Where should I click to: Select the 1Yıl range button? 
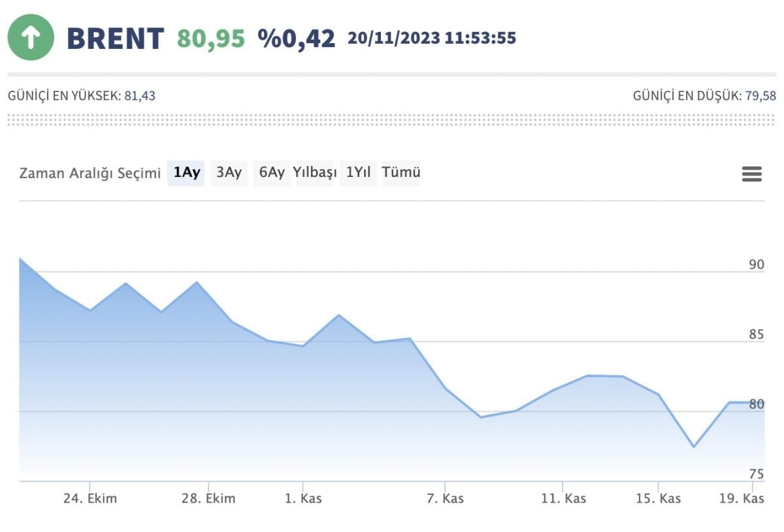pyautogui.click(x=358, y=173)
